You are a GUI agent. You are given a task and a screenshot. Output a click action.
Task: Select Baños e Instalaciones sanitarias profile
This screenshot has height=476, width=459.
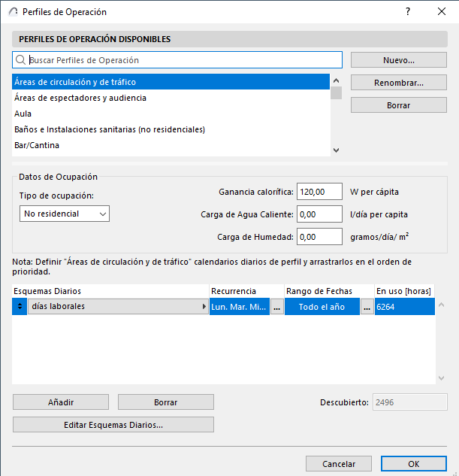pyautogui.click(x=171, y=129)
